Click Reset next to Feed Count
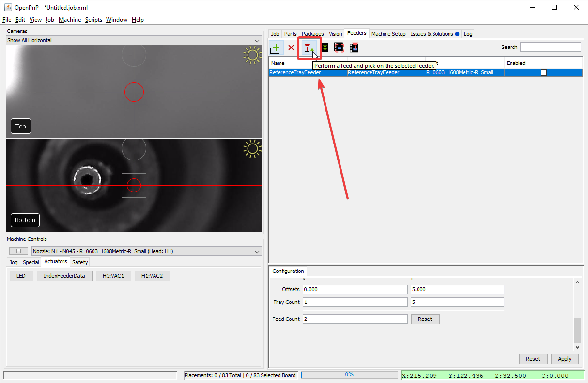This screenshot has height=383, width=588. pyautogui.click(x=425, y=319)
